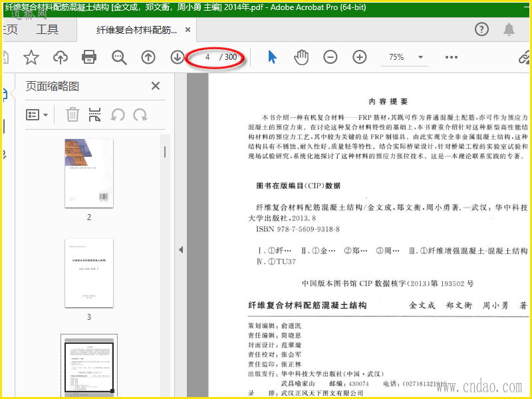532x399 pixels.
Task: Open the 75% zoom level dropdown
Action: (x=420, y=57)
